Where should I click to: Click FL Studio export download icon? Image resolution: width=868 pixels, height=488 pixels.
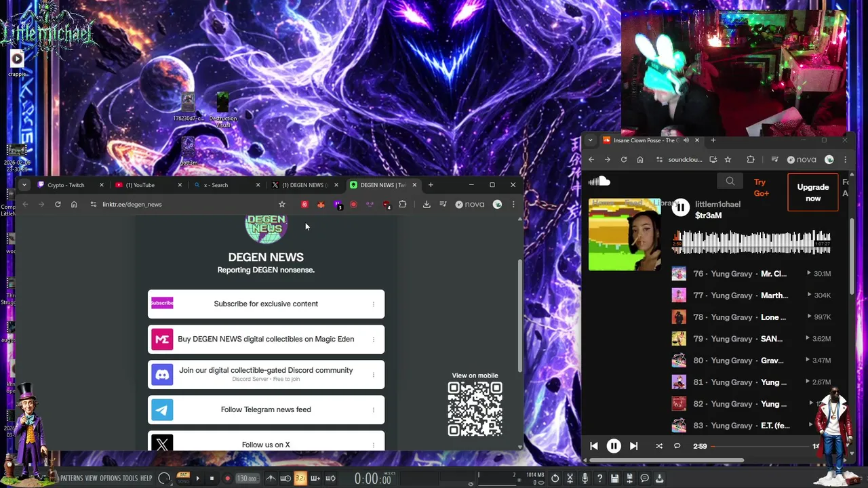click(659, 479)
